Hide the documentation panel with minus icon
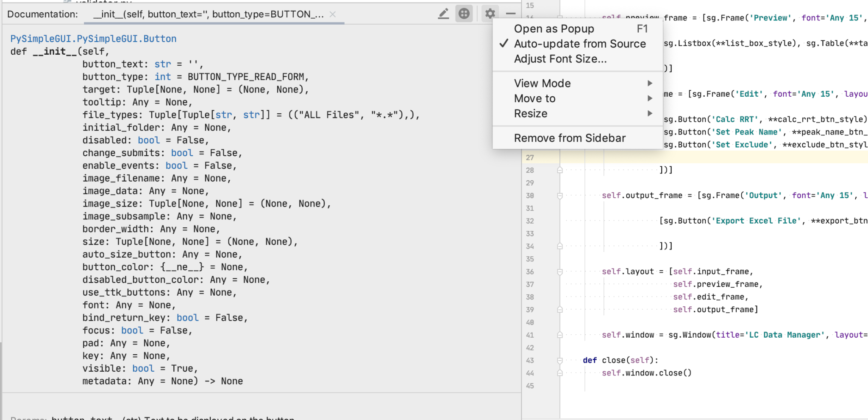 click(511, 14)
